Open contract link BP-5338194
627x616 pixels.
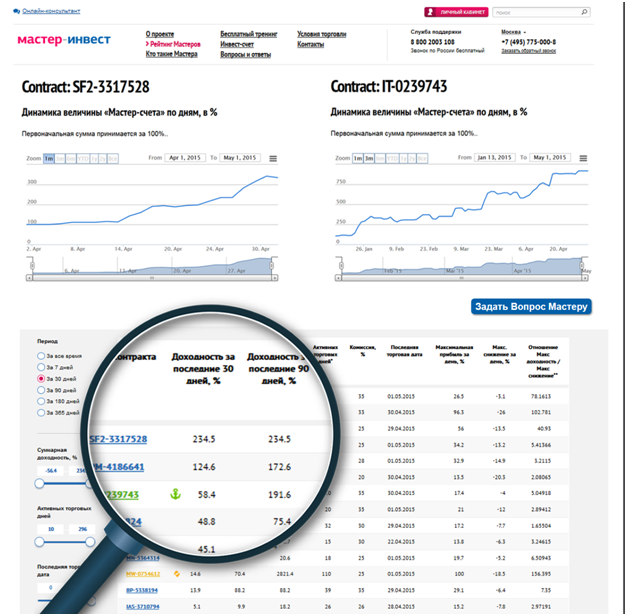pos(142,590)
